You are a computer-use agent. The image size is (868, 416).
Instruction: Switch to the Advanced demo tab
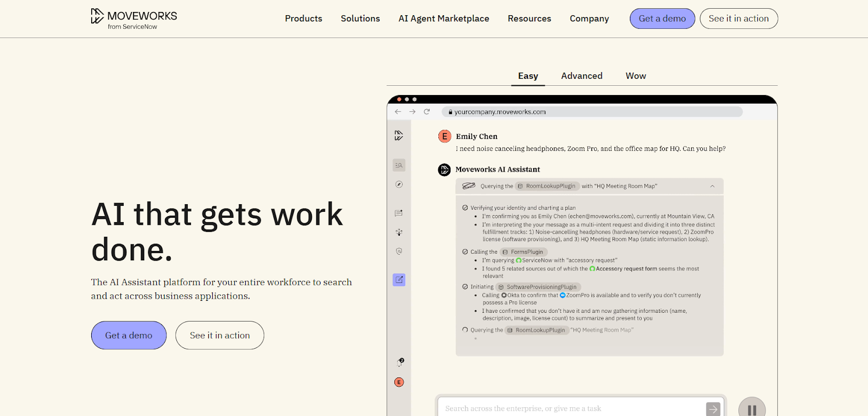[x=582, y=76]
